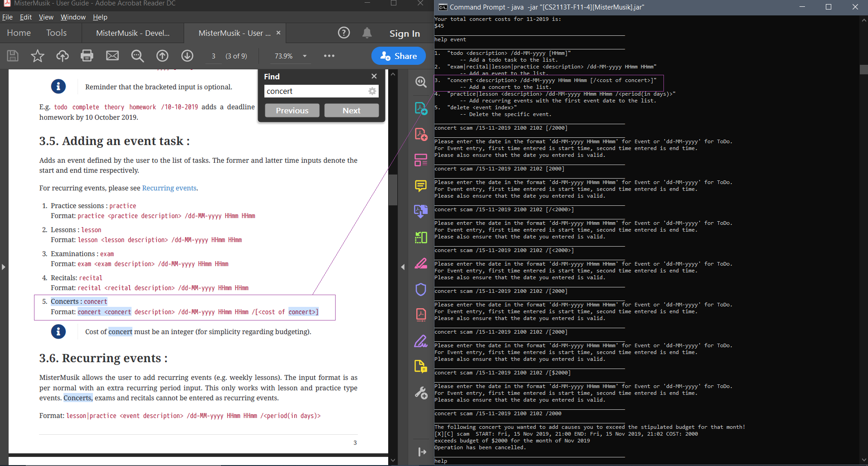Open the Help menu

[x=100, y=17]
